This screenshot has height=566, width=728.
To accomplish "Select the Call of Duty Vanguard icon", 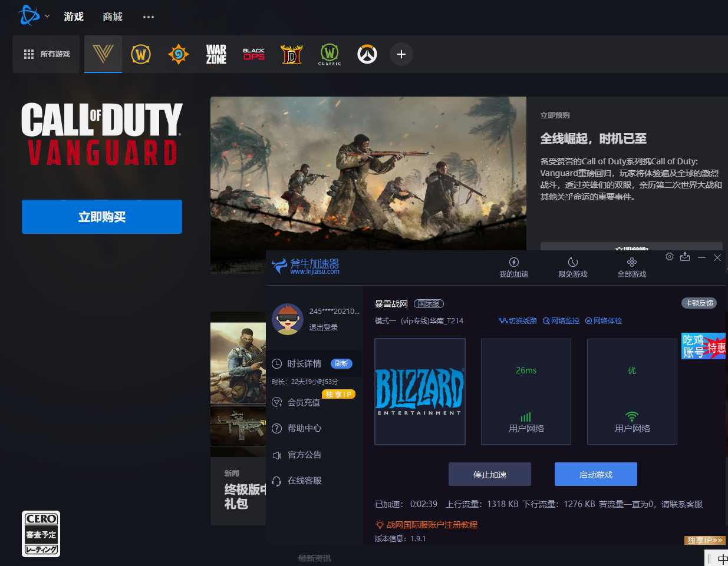I will pos(103,54).
